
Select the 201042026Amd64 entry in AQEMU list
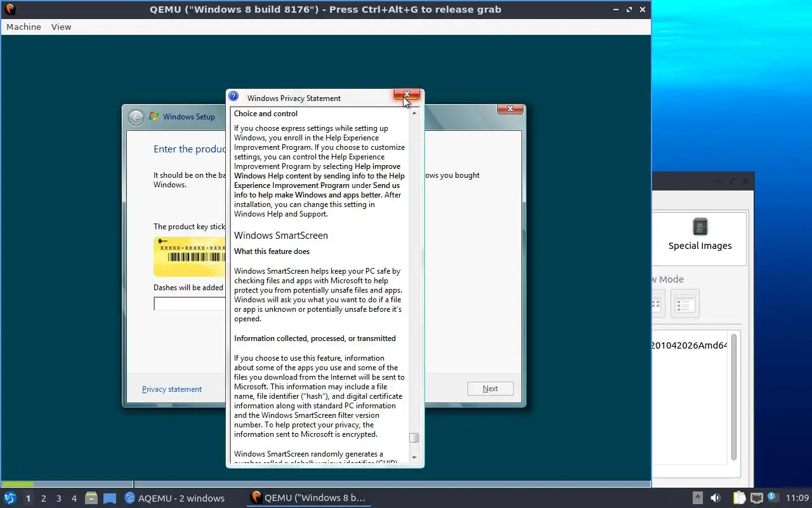[x=689, y=345]
